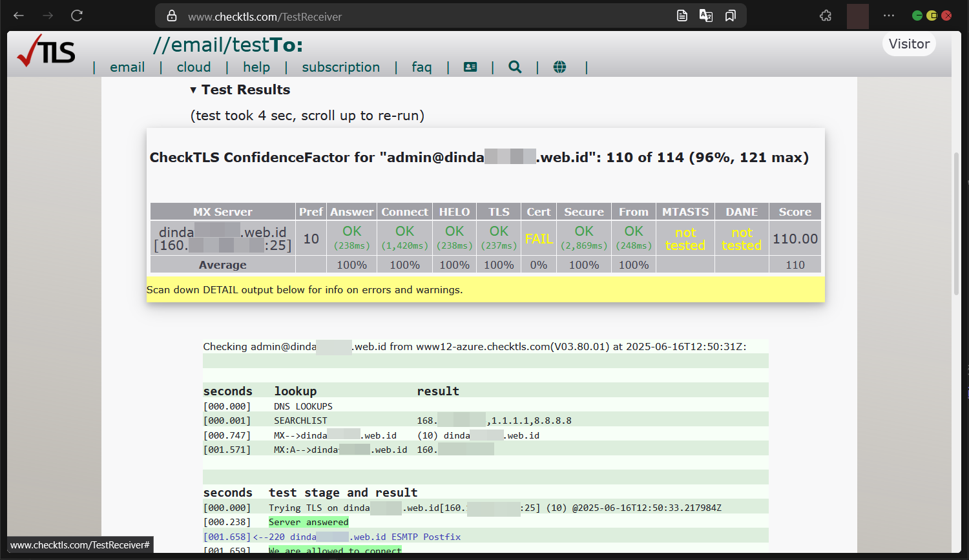Click the CheckTLS logo
969x560 pixels.
(x=46, y=51)
